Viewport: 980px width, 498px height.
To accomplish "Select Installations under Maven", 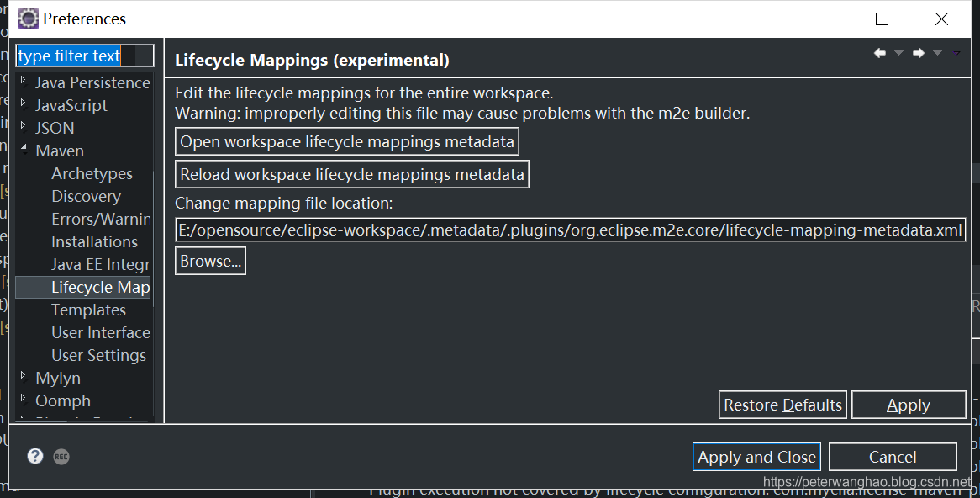I will (94, 241).
